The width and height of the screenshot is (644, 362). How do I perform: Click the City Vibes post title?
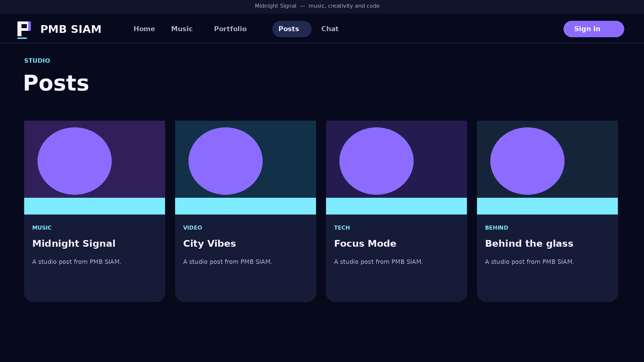pyautogui.click(x=209, y=244)
